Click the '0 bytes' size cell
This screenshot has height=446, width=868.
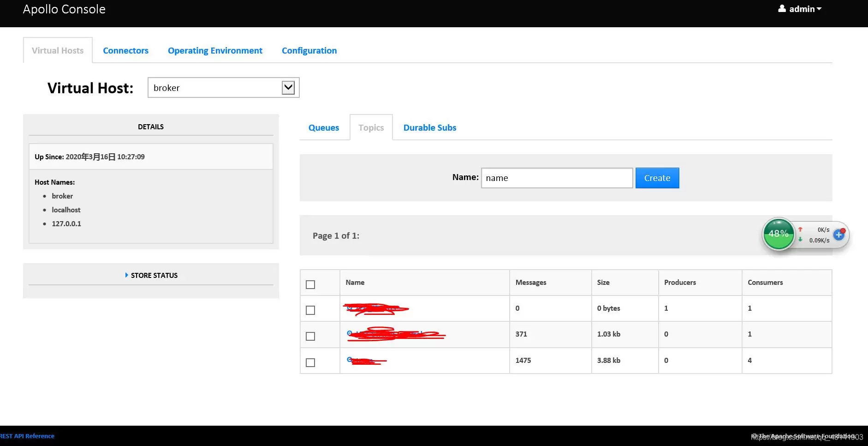click(609, 308)
